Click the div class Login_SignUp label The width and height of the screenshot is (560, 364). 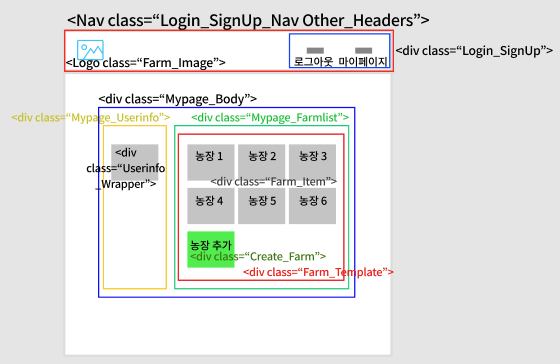(x=474, y=51)
